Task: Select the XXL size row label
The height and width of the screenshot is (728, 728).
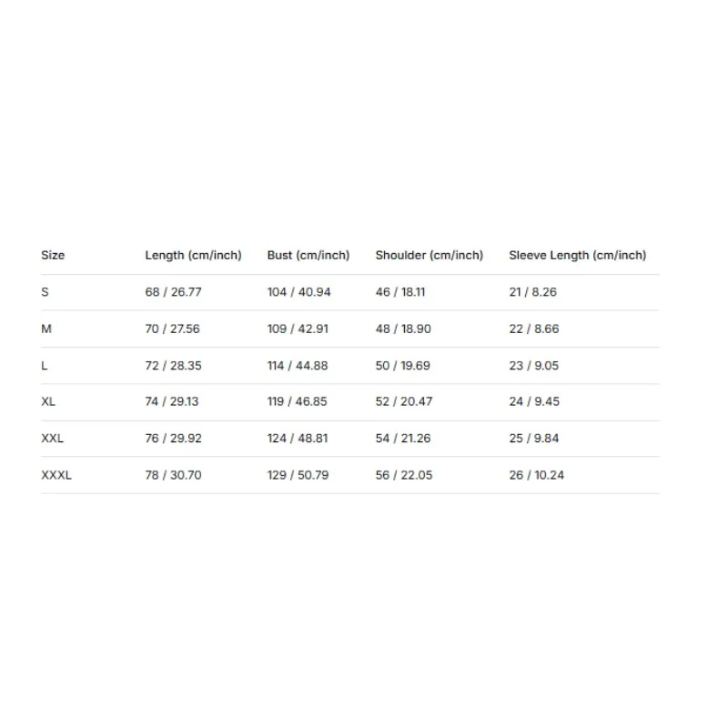Action: click(53, 438)
